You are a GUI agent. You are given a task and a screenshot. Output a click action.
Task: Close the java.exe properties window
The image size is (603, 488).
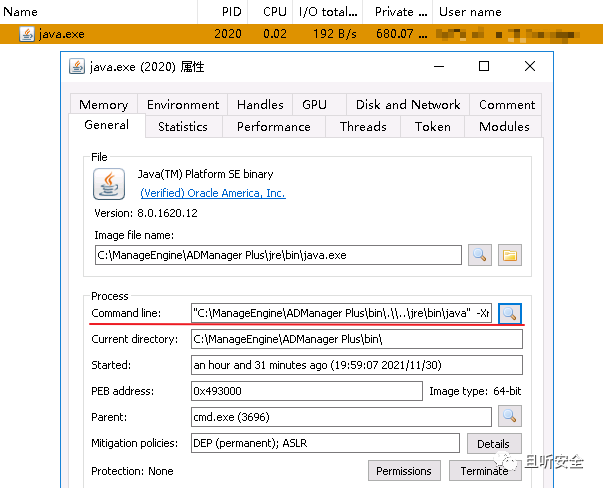click(530, 67)
